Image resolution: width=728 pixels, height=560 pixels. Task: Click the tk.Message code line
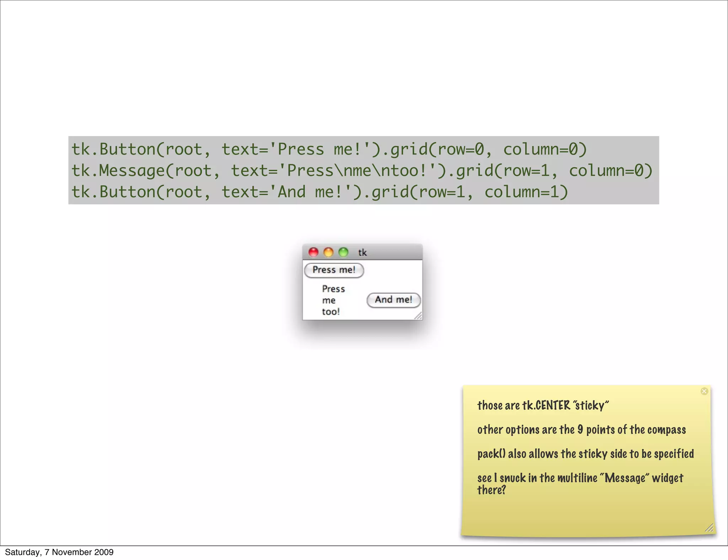pyautogui.click(x=362, y=171)
